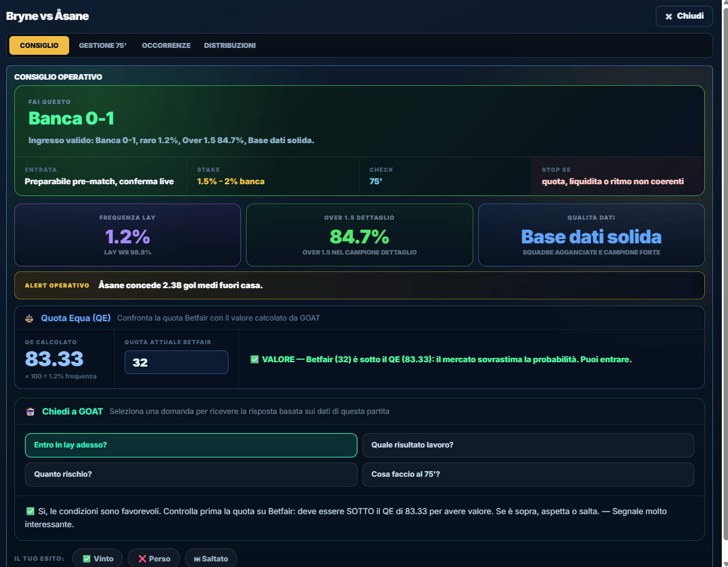Click the green check icon before VALORE
728x567 pixels.
tap(255, 359)
